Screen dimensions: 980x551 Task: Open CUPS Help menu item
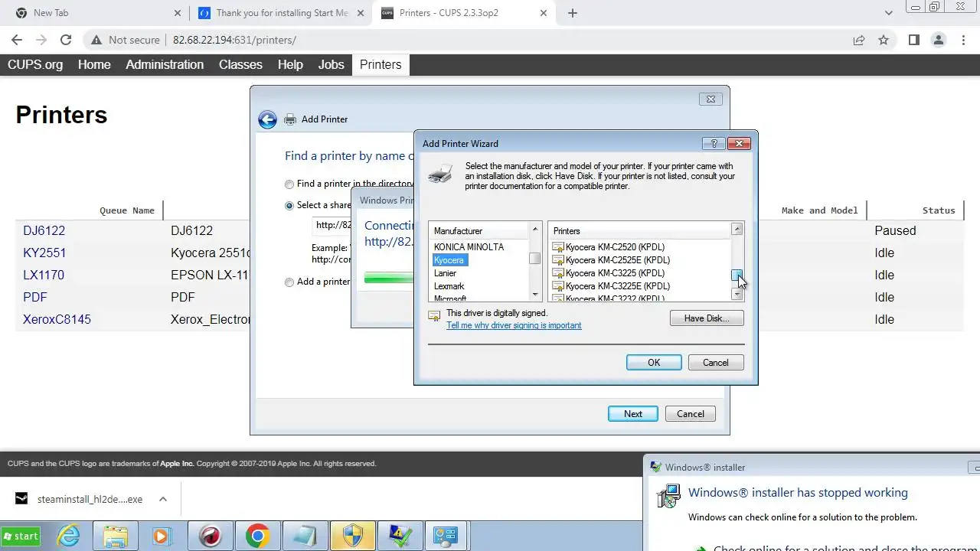pyautogui.click(x=290, y=65)
